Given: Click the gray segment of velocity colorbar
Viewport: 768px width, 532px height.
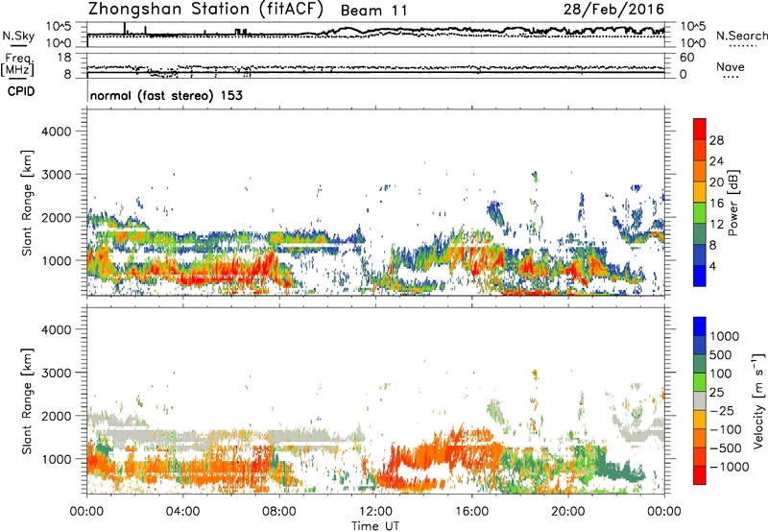Looking at the screenshot, I should click(700, 400).
